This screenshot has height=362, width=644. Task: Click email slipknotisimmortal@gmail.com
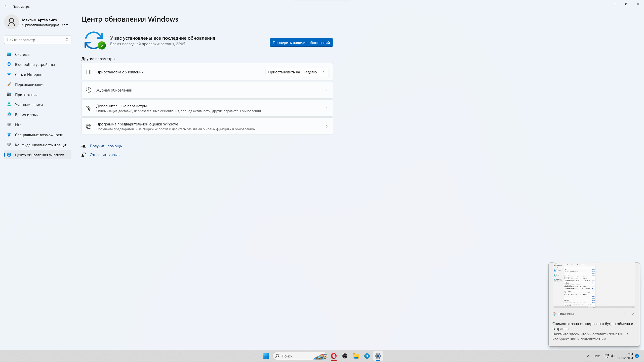(45, 25)
